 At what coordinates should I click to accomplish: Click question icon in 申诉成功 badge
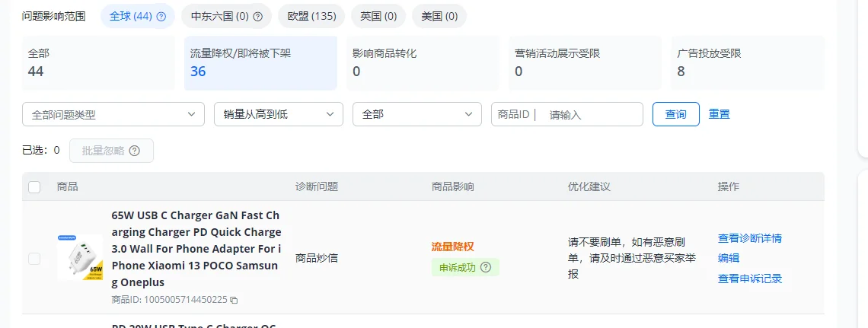click(x=485, y=267)
